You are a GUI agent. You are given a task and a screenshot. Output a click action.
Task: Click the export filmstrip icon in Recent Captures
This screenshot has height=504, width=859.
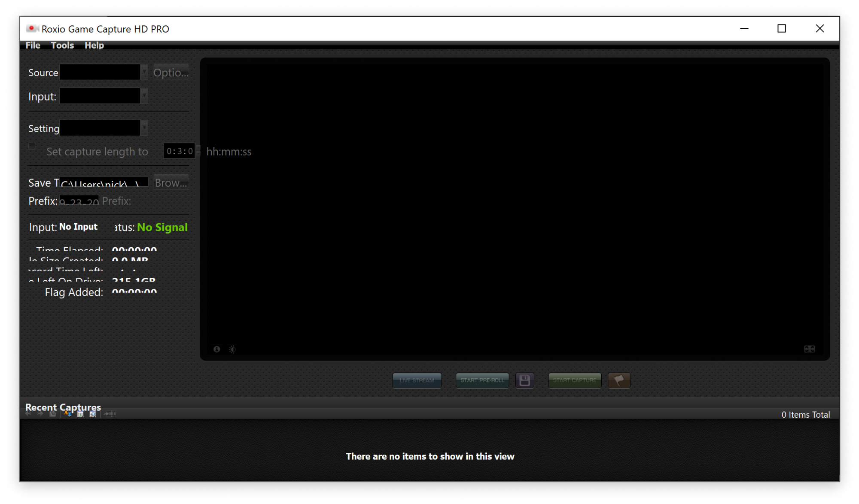click(x=110, y=414)
